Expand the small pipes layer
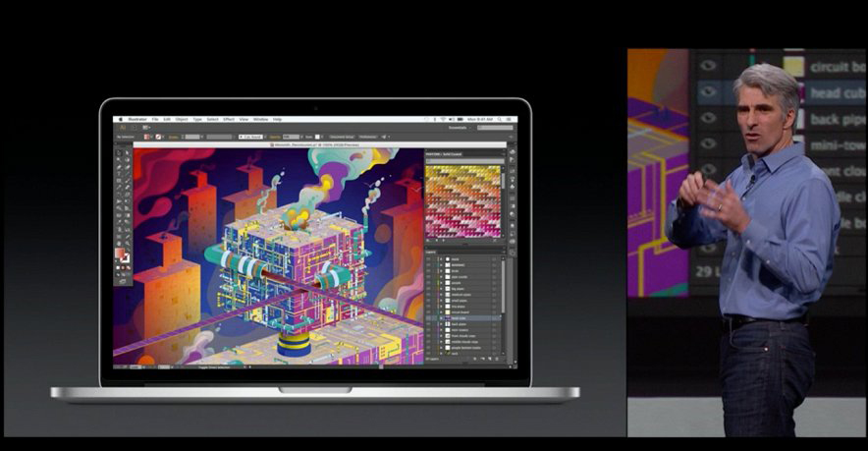The width and height of the screenshot is (868, 451). (441, 301)
